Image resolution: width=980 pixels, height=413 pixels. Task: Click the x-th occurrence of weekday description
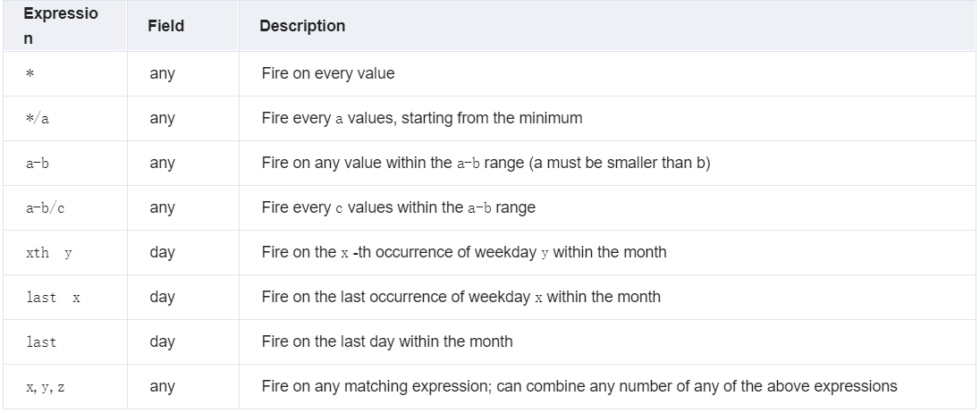coord(464,252)
